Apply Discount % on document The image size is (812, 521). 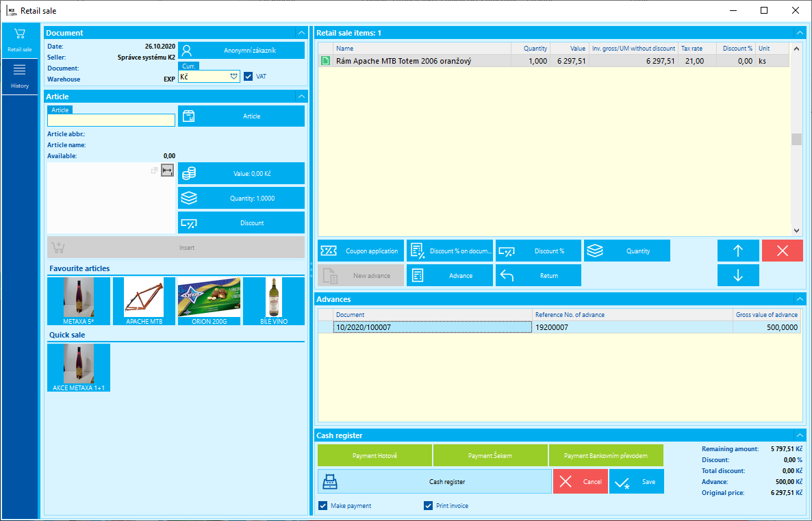pyautogui.click(x=450, y=251)
